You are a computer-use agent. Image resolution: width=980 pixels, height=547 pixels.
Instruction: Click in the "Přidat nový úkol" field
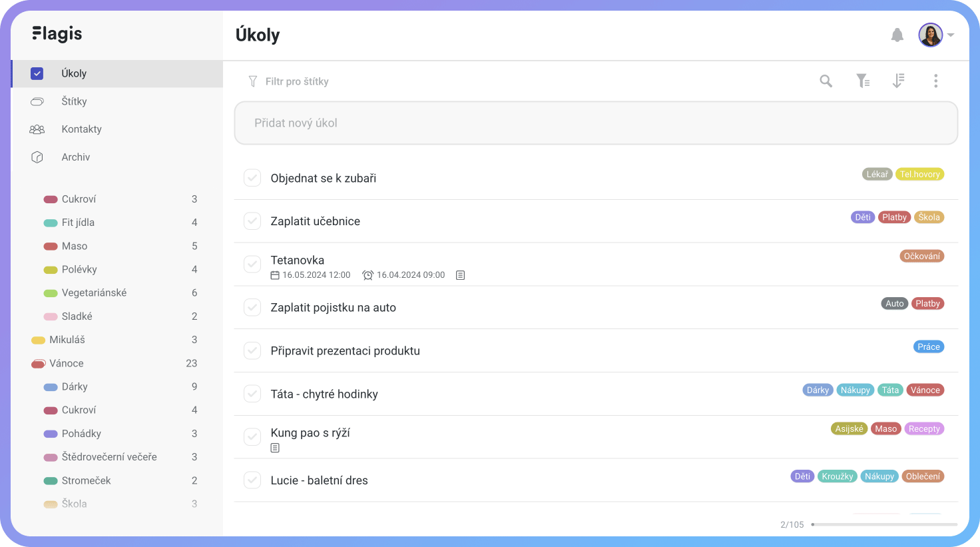click(596, 123)
